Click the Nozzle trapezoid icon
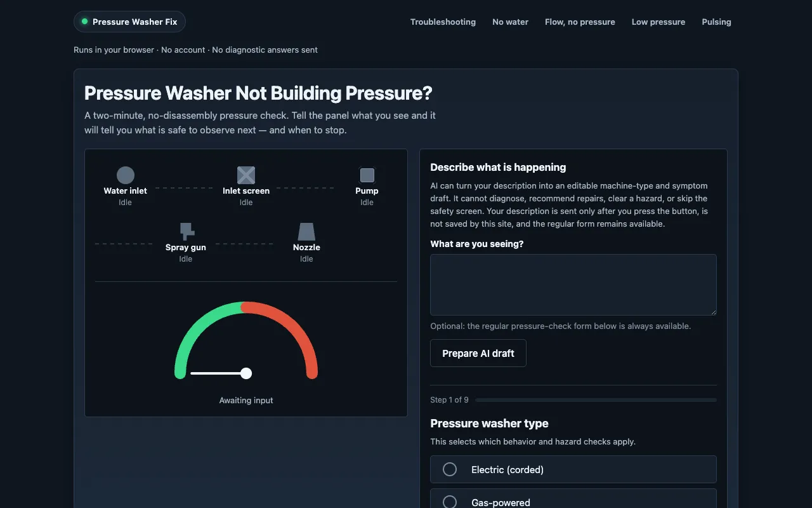 (306, 232)
